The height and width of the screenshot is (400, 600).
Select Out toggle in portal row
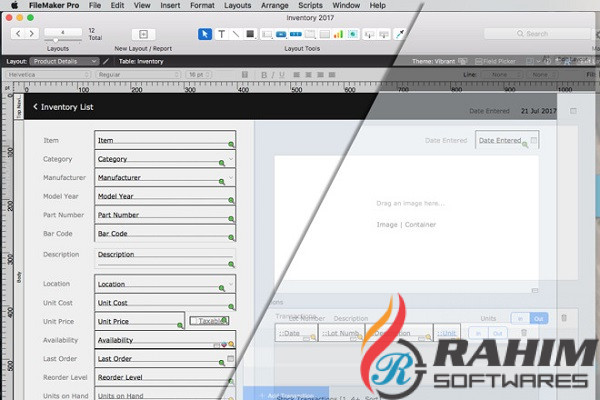coord(497,333)
